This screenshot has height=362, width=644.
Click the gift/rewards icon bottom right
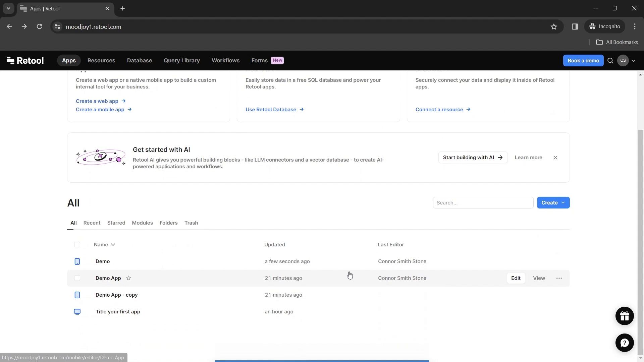(x=625, y=316)
